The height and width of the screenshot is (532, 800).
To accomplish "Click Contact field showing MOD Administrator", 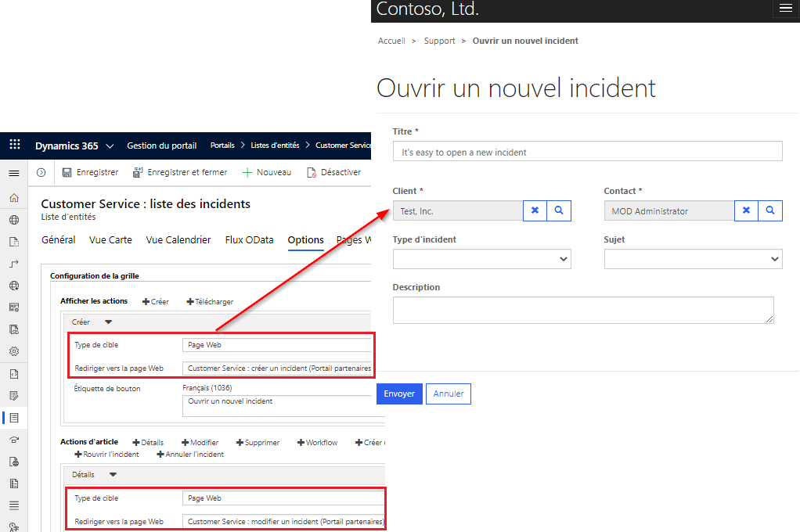I will pyautogui.click(x=669, y=210).
